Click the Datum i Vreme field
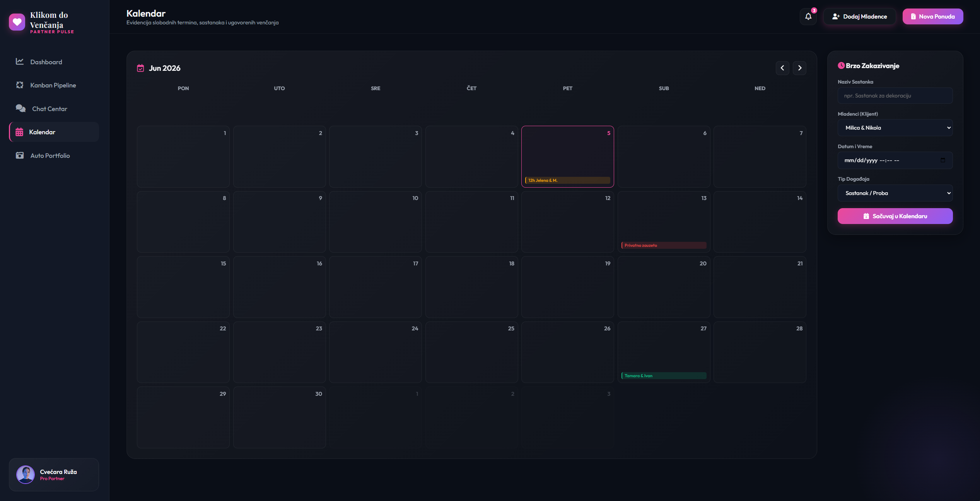This screenshot has height=501, width=980. (895, 160)
